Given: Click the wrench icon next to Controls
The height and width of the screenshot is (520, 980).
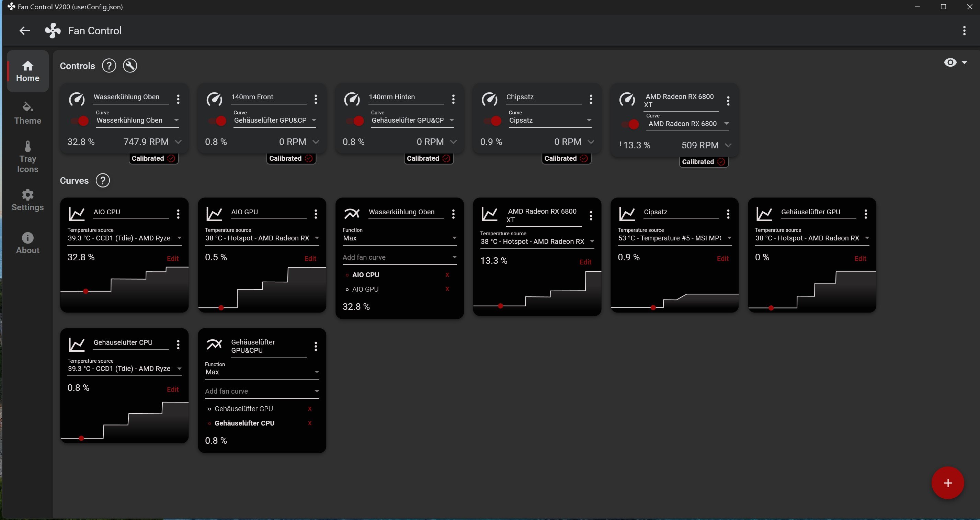Looking at the screenshot, I should click(130, 66).
